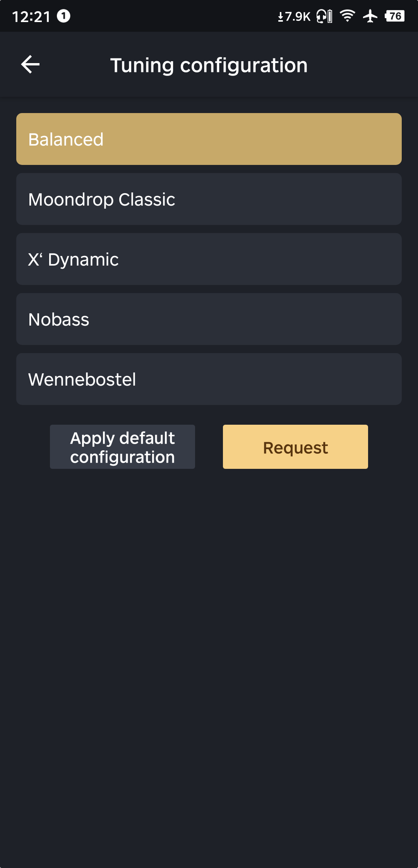Tap the empty area below the buttons
The image size is (418, 868).
coord(209,658)
